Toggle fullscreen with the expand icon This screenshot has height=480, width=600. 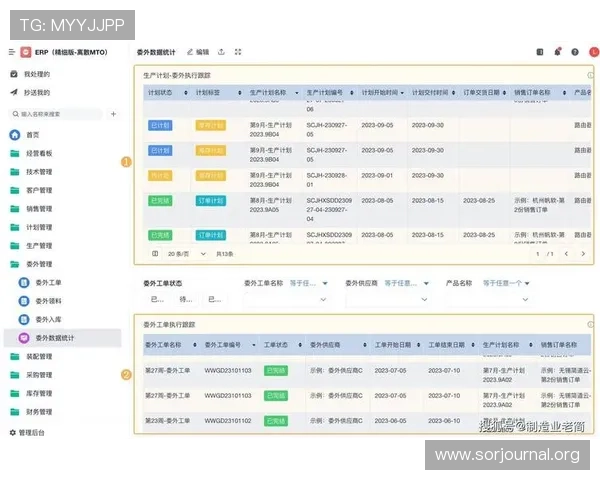point(238,52)
